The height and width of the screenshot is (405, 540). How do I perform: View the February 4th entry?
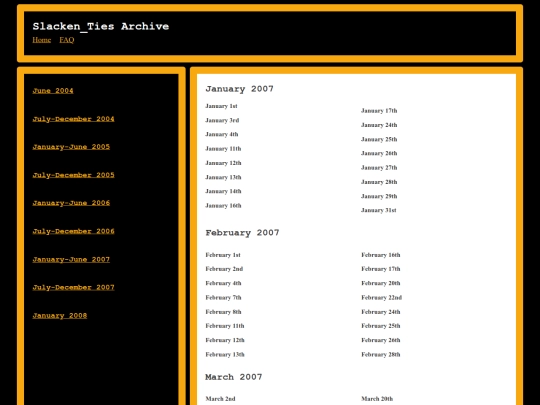coord(223,283)
